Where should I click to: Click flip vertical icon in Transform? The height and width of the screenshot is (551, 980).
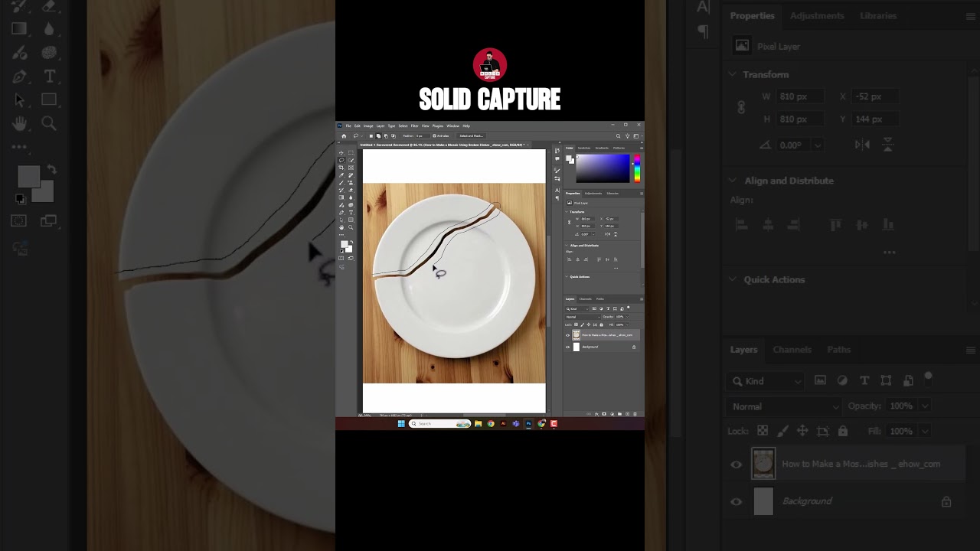pyautogui.click(x=616, y=234)
